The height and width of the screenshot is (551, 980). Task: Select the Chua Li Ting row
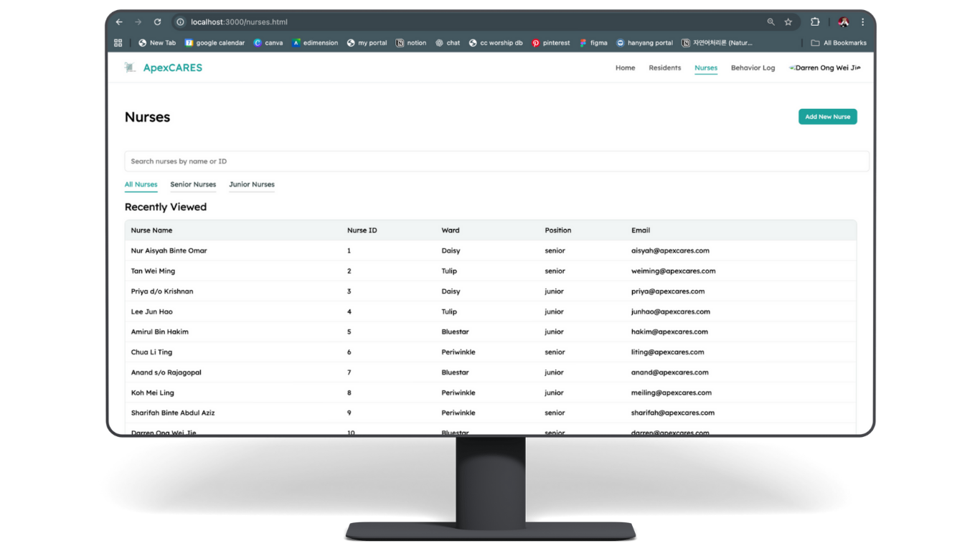point(151,352)
